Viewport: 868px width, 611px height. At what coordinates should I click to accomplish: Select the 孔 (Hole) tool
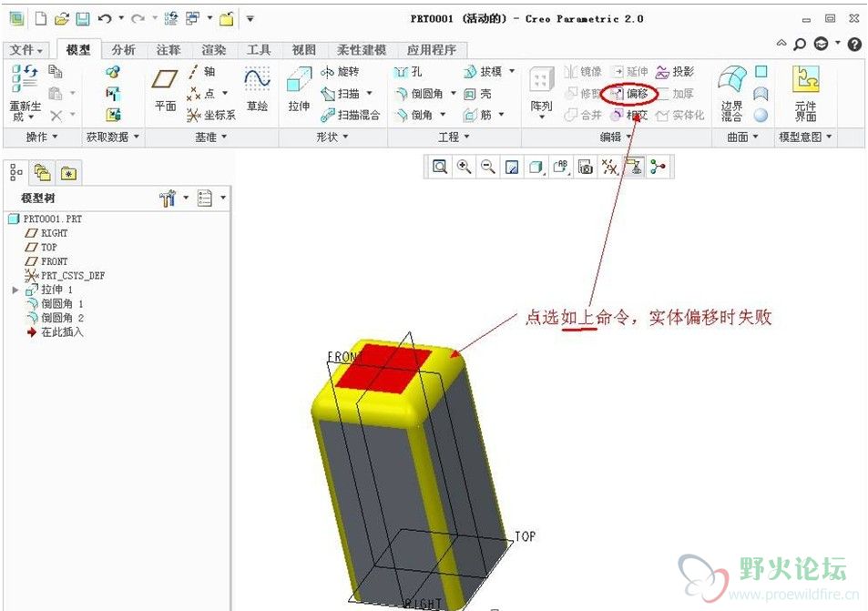[408, 71]
